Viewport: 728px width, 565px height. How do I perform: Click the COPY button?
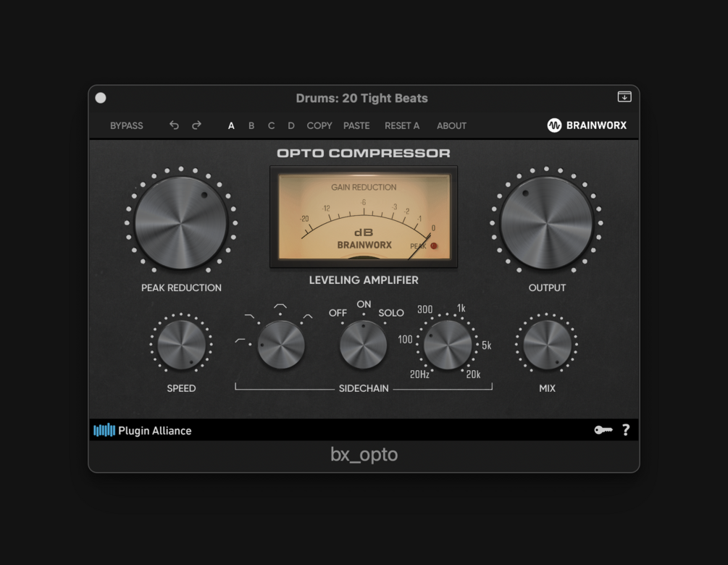319,126
